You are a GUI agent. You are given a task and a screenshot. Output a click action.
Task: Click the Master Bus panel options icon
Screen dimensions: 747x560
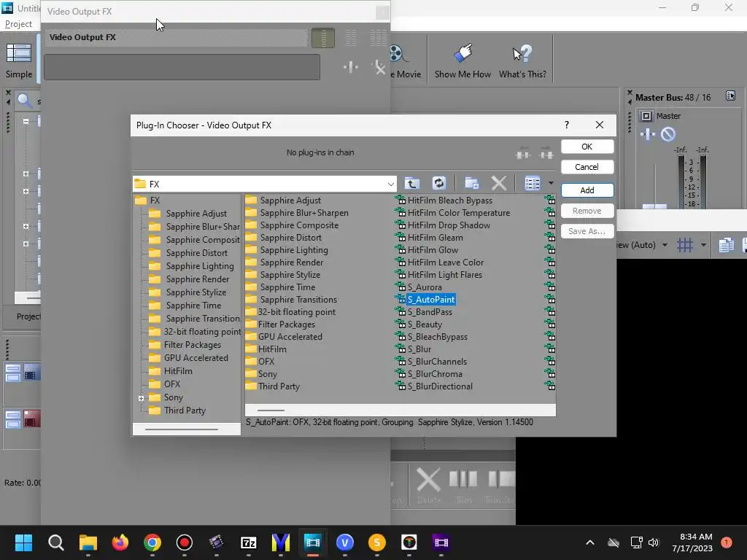point(730,96)
